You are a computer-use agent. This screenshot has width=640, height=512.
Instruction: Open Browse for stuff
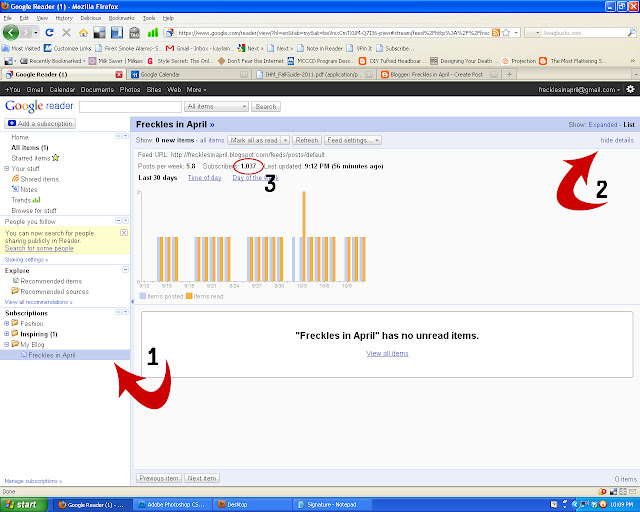[34, 210]
